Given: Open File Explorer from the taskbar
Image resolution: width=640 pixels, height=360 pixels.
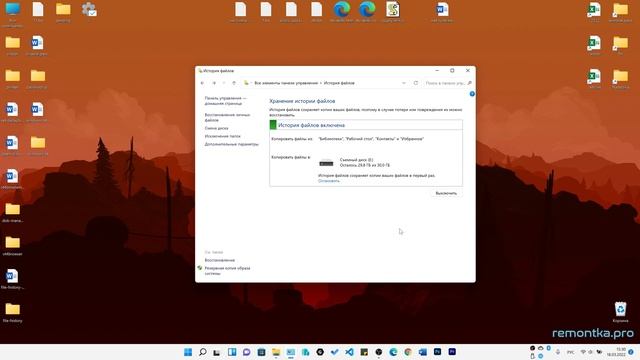Looking at the screenshot, I should click(x=276, y=352).
